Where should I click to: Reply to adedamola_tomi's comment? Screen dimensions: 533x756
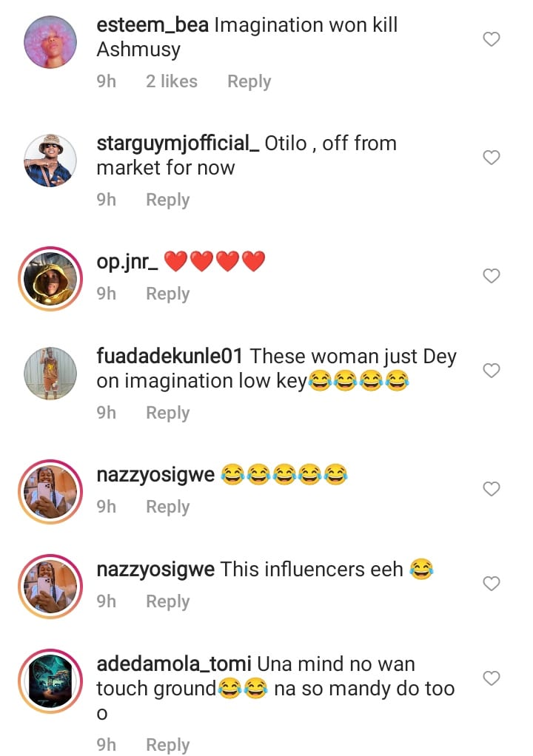(167, 745)
